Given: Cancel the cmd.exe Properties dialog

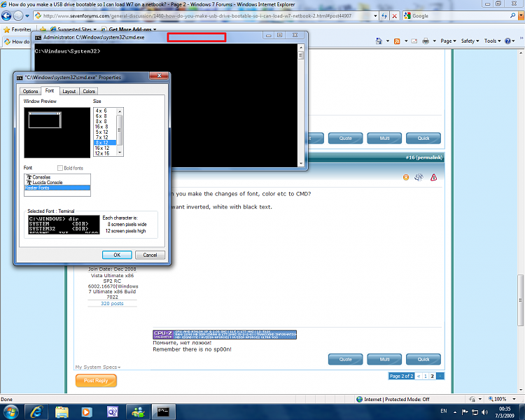Looking at the screenshot, I should (150, 255).
